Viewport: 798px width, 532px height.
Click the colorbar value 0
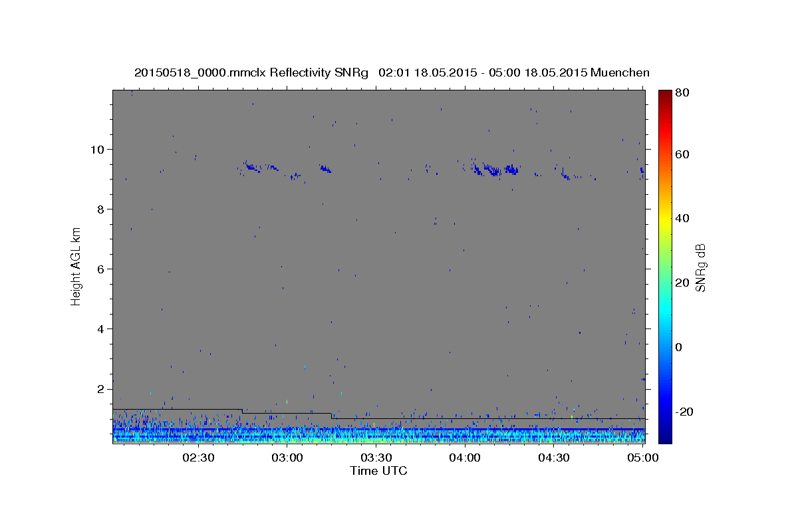pyautogui.click(x=679, y=347)
